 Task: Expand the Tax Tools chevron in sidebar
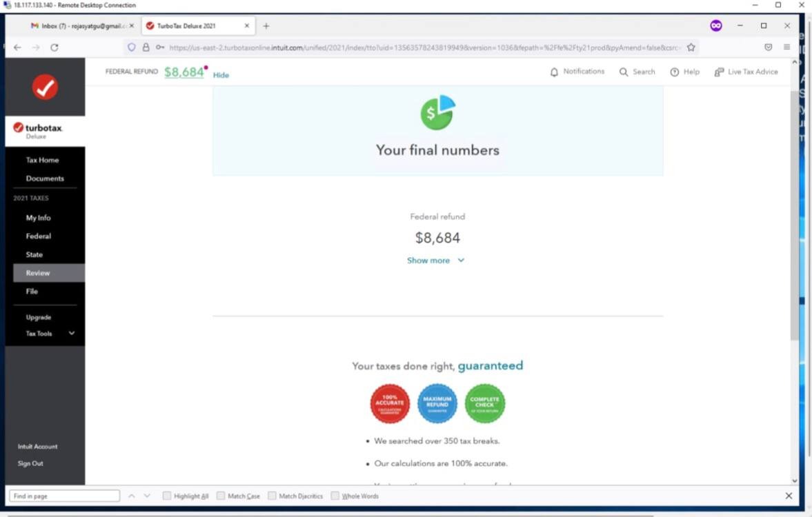point(72,333)
